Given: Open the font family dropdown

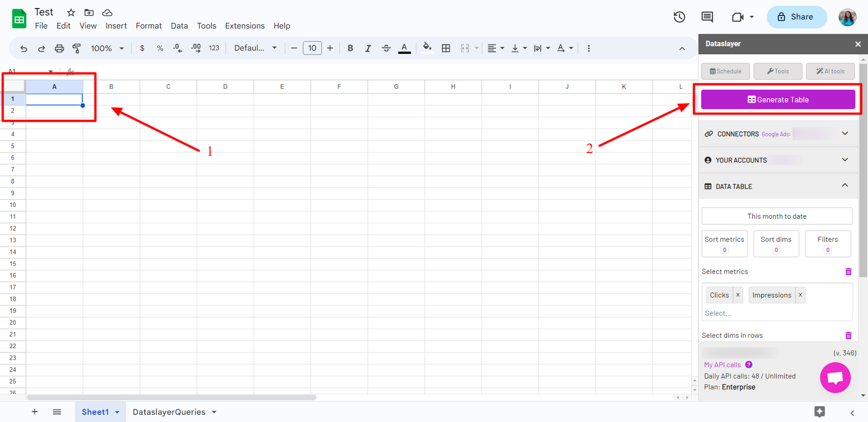Looking at the screenshot, I should point(256,48).
